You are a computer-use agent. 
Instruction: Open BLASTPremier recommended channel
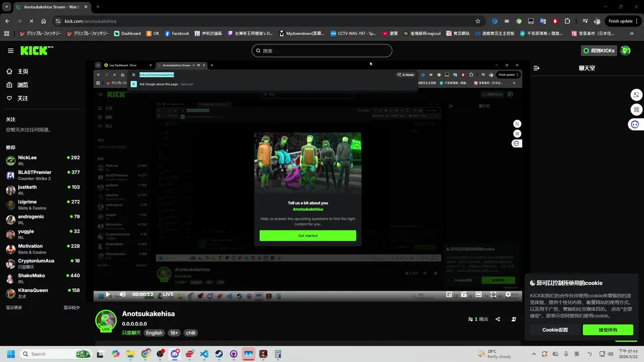(43, 175)
